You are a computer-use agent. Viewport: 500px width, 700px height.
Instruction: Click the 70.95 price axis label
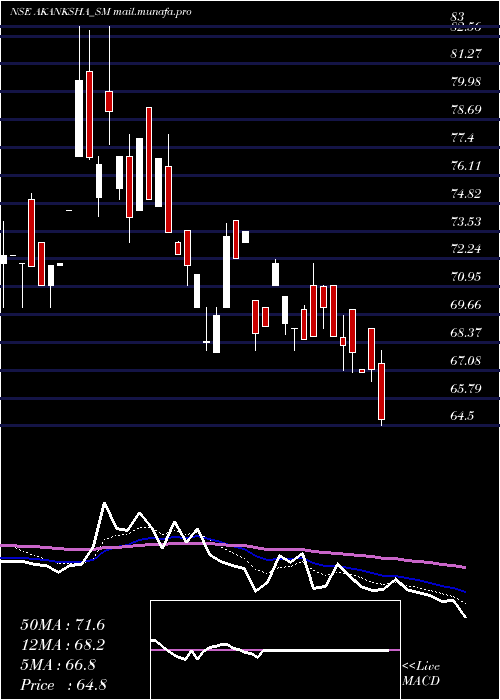(x=467, y=277)
